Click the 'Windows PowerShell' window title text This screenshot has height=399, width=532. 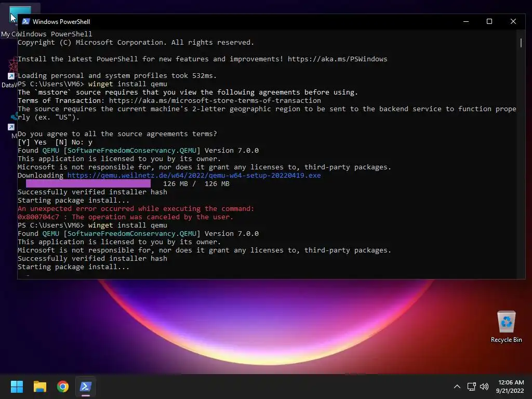pos(61,22)
